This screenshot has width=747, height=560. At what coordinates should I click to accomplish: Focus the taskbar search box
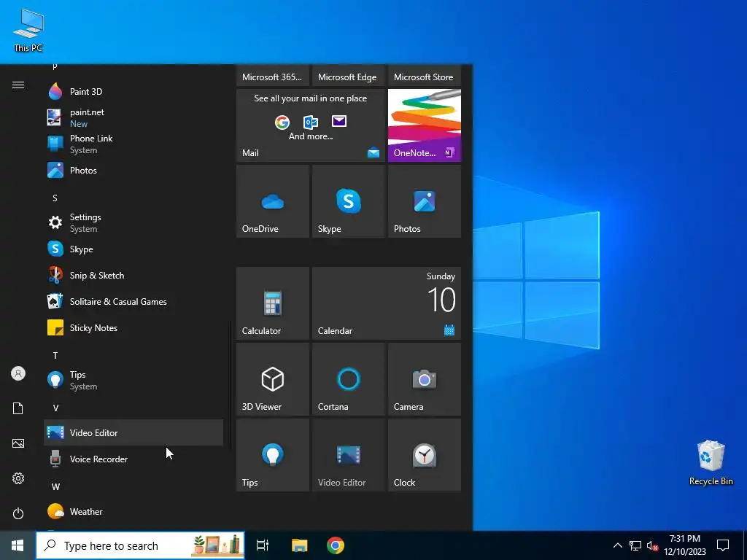[141, 545]
